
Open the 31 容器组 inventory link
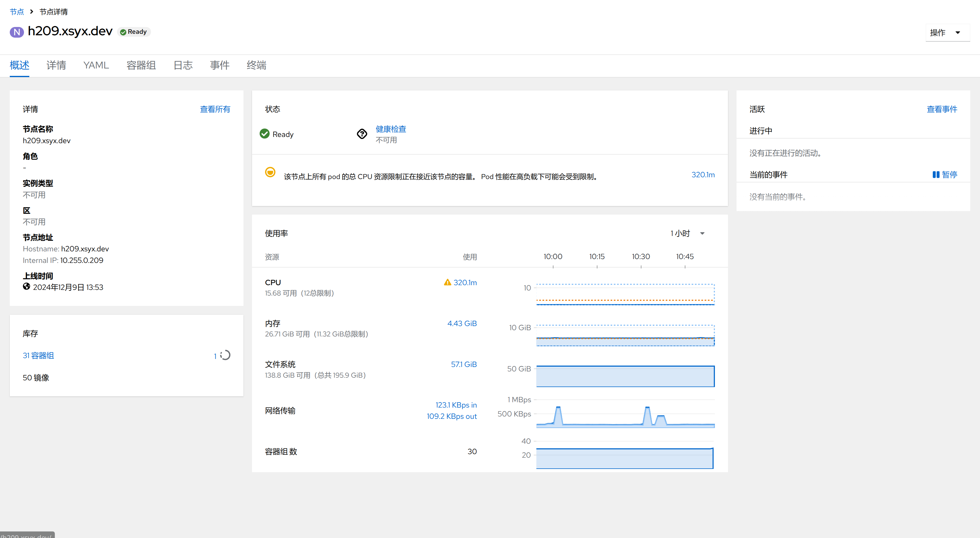click(x=39, y=355)
